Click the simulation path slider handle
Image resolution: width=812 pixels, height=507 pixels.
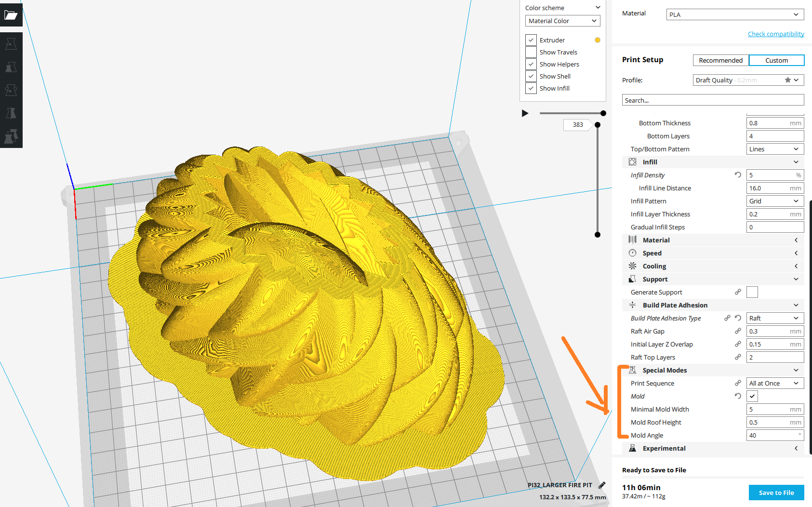603,113
